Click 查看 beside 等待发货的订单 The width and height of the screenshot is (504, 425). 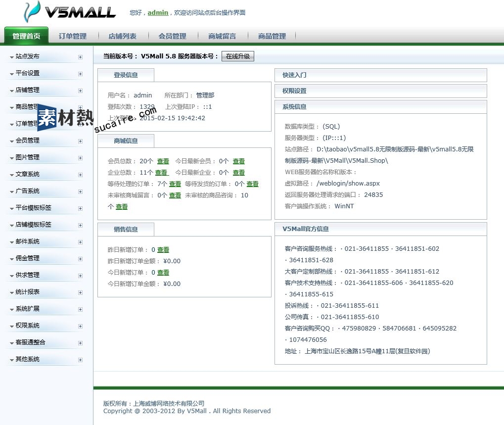coord(253,184)
